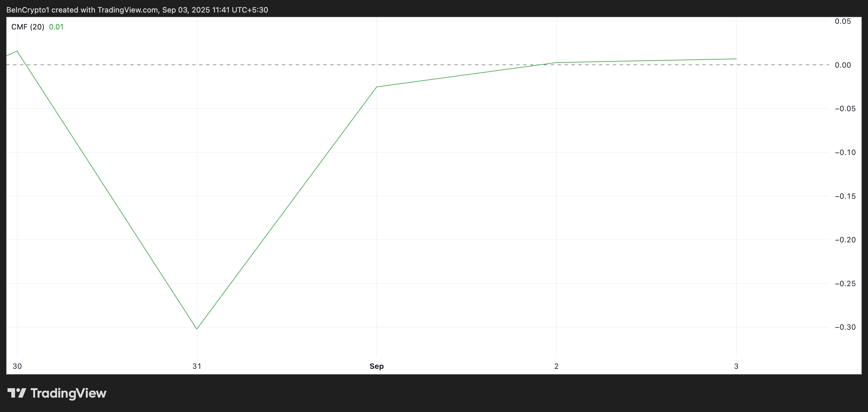Click the CMF line's rightmost endpoint
Screen dimensions: 868x412
tap(736, 59)
